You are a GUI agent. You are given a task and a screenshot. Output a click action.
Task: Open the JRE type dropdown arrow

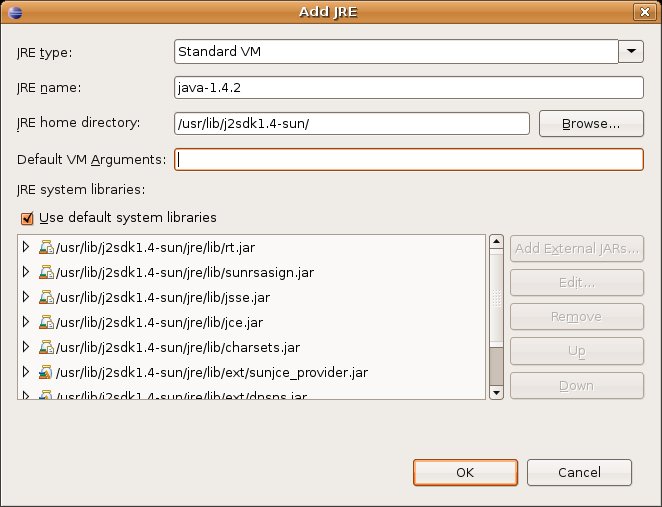pos(631,50)
